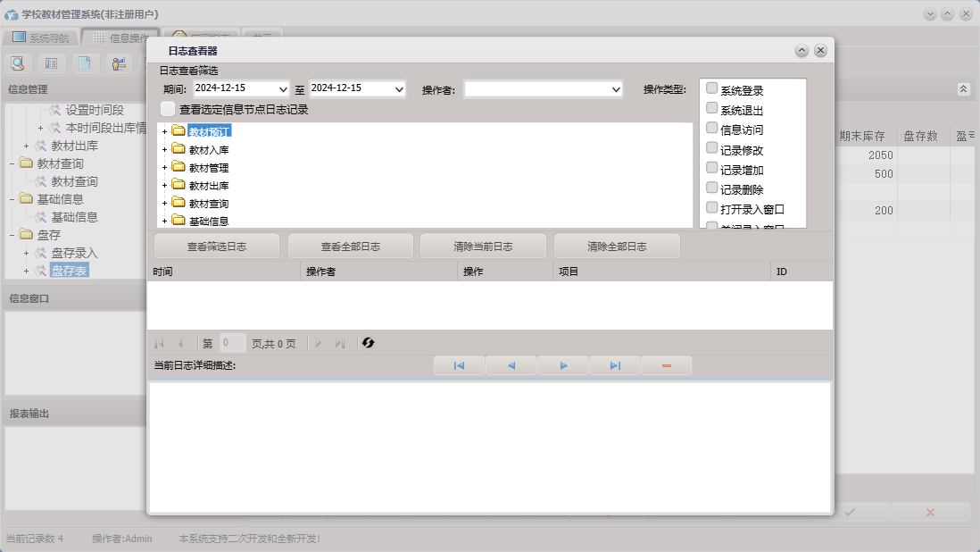
Task: Switch to the 系统导航 tab
Action: click(x=41, y=38)
